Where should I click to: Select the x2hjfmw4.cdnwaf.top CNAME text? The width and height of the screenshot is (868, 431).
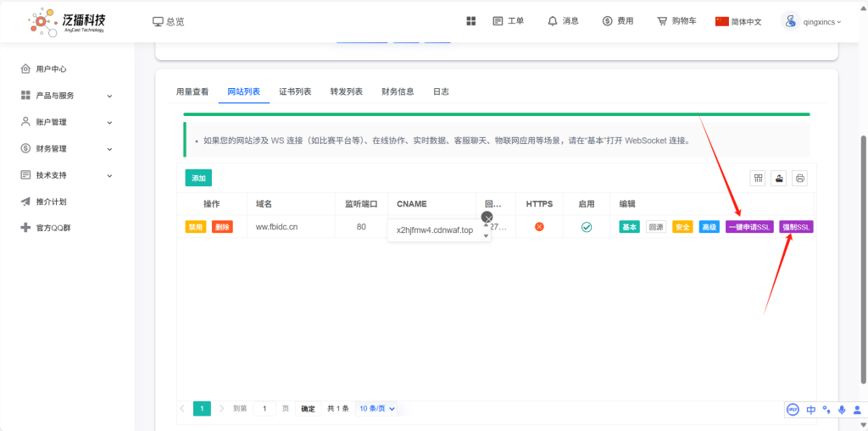click(435, 230)
